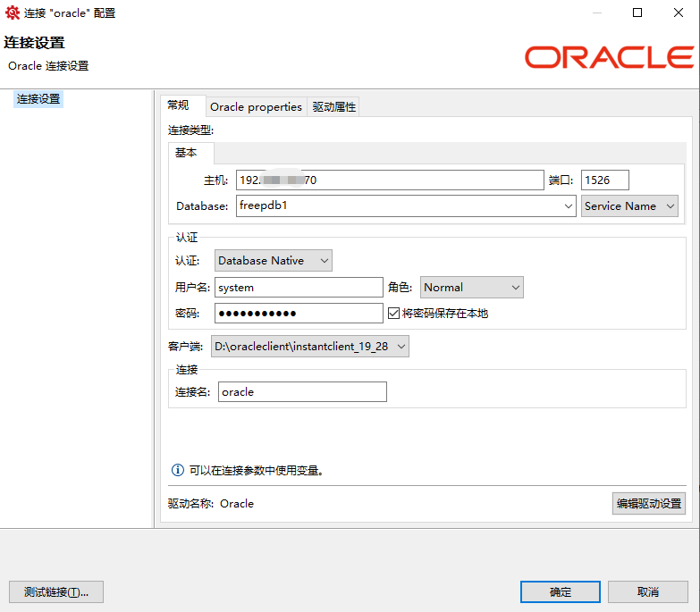Open the Database Native authentication dropdown

(274, 261)
